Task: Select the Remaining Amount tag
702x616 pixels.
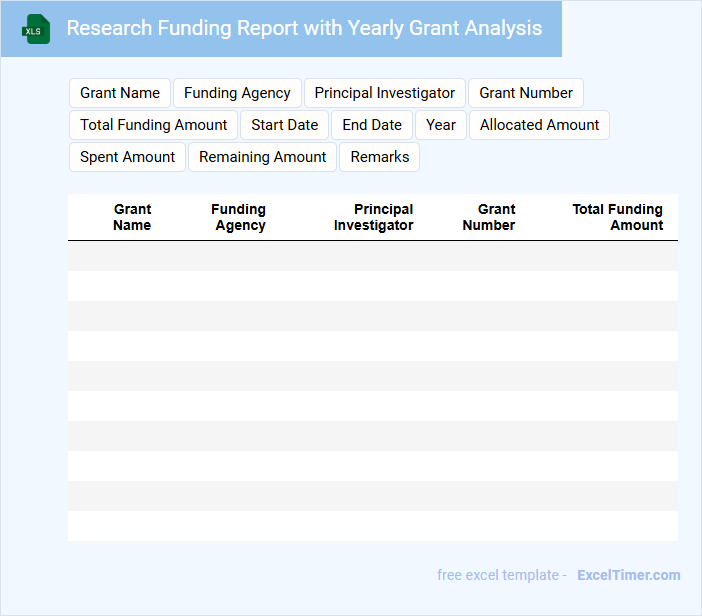Action: [262, 157]
